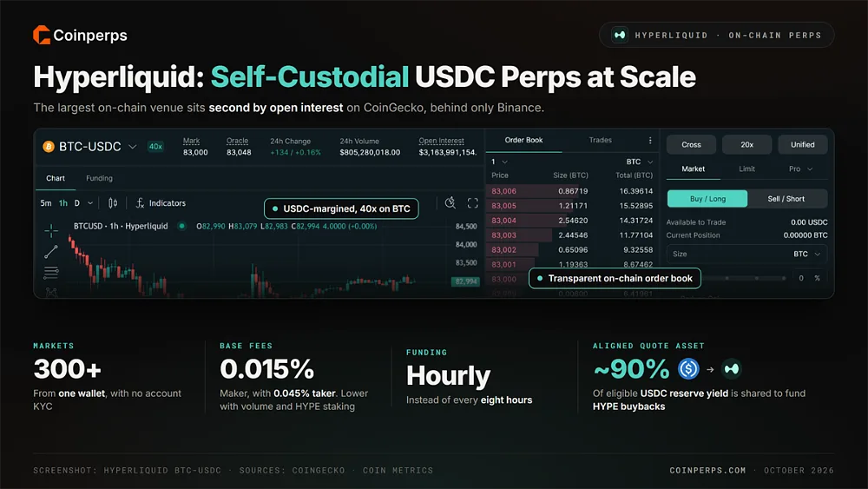Image resolution: width=868 pixels, height=489 pixels.
Task: Click the Coinperps logo icon
Action: point(42,35)
